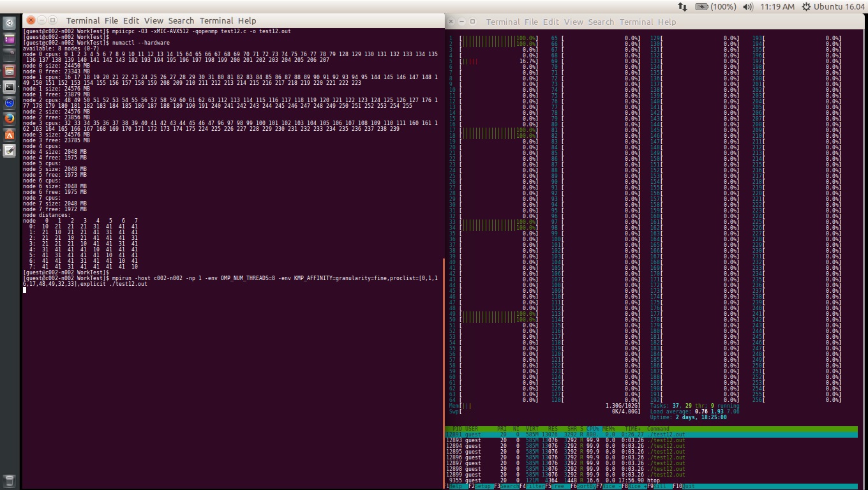868x490 pixels.
Task: Open View menu in htop terminal window
Action: coord(574,22)
